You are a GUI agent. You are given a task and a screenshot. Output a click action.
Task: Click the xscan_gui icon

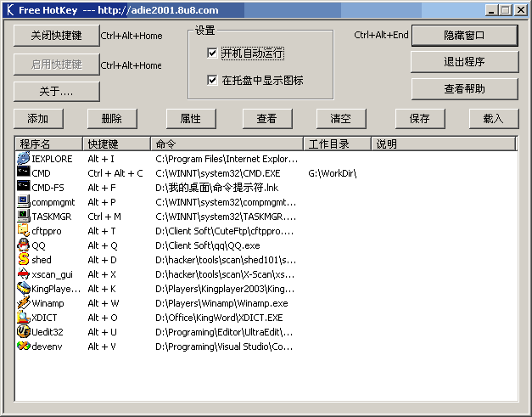tap(24, 273)
